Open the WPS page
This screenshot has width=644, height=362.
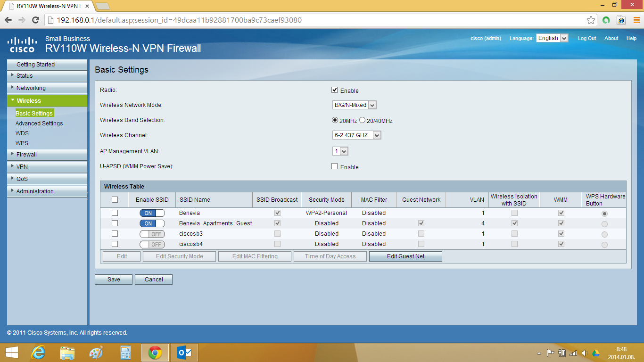(22, 143)
